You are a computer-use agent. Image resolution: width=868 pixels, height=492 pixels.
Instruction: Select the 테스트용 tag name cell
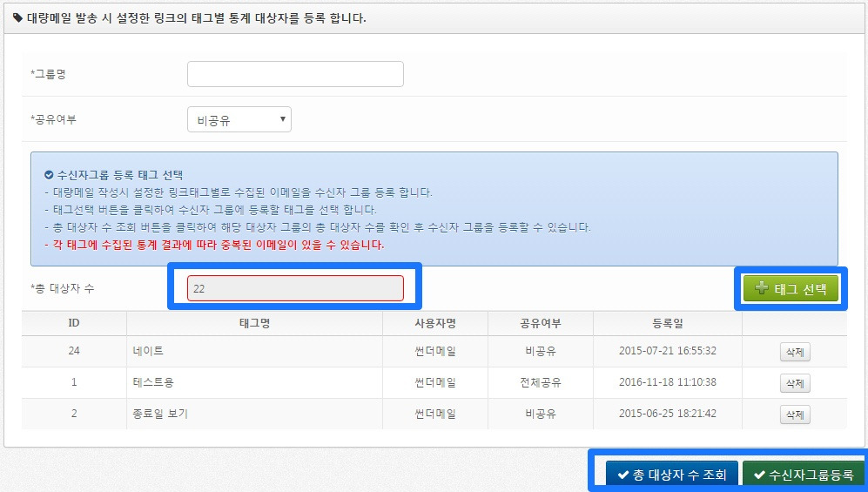pyautogui.click(x=254, y=382)
